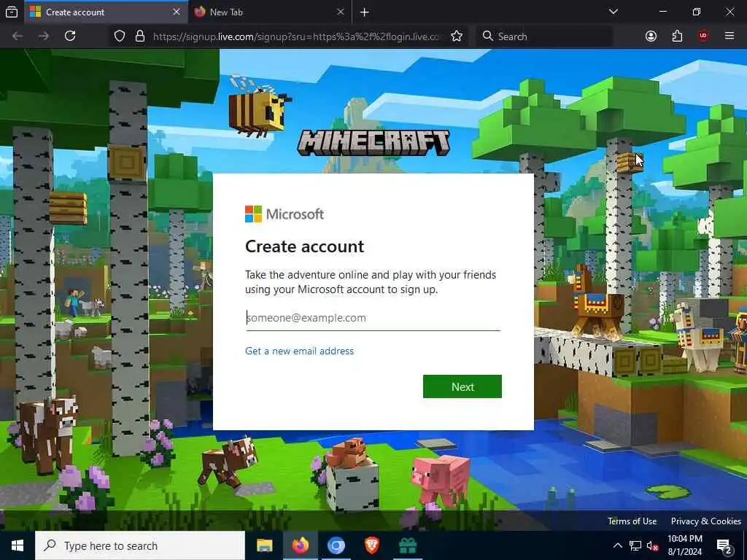Switch to the Create account tab
747x560 pixels.
pos(105,12)
